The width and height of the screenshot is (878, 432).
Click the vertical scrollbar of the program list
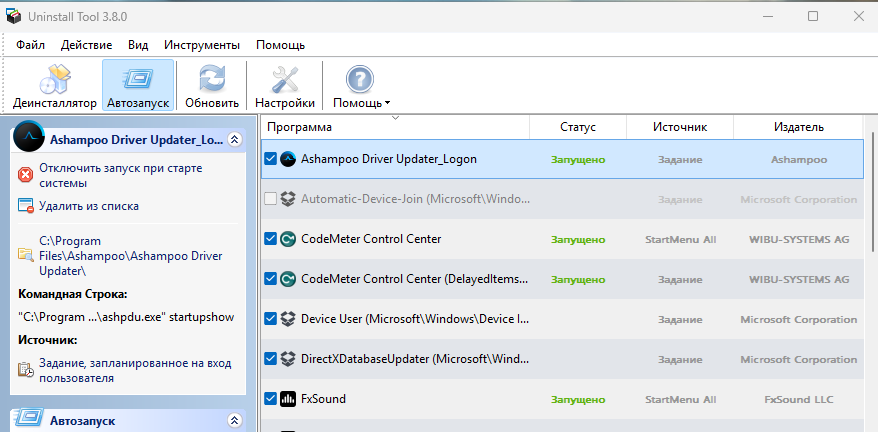[872, 191]
